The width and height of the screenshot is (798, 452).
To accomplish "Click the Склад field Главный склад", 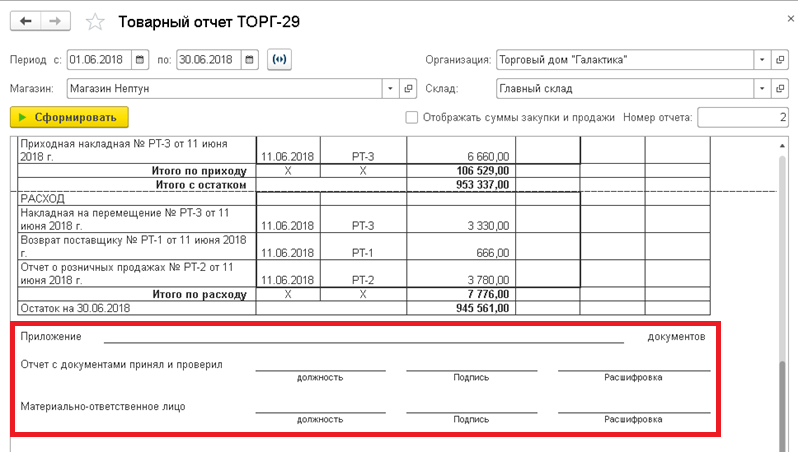I will (625, 89).
